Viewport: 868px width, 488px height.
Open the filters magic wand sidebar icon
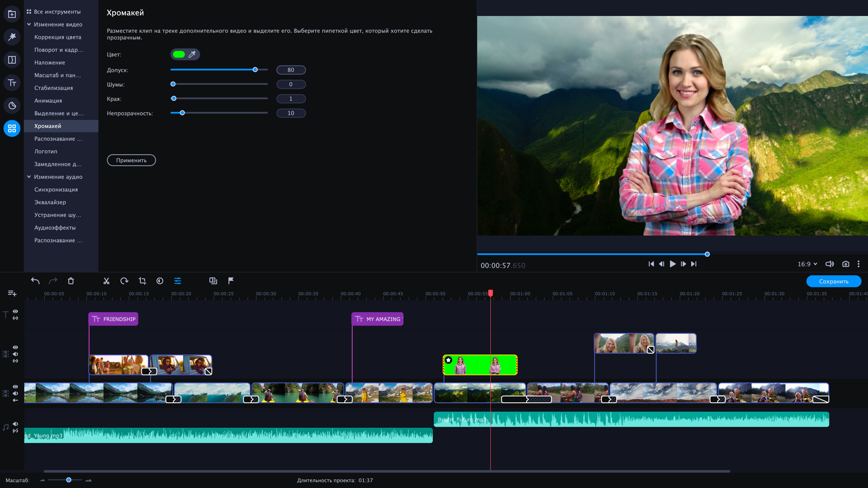(x=12, y=37)
